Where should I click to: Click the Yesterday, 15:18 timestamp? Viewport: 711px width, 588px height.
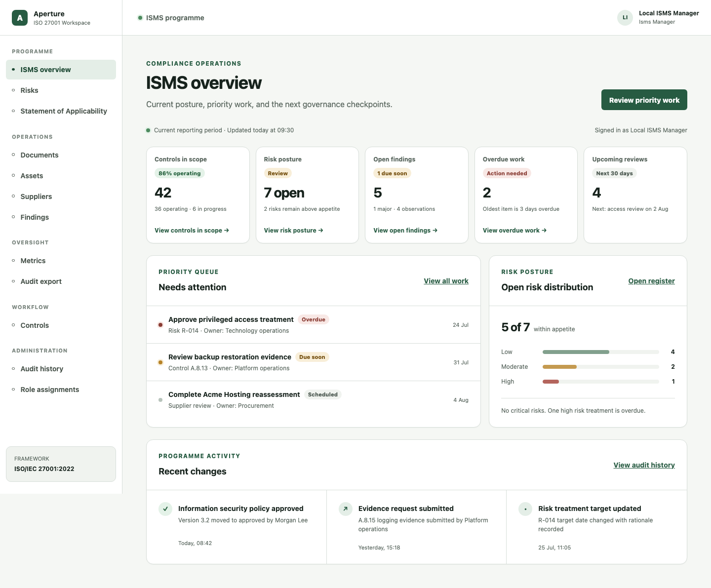pos(379,548)
